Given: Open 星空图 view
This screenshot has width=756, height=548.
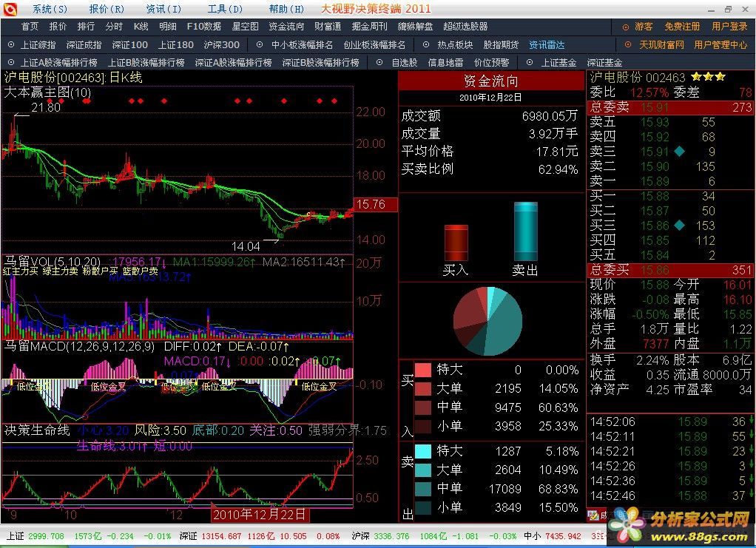Looking at the screenshot, I should point(246,27).
